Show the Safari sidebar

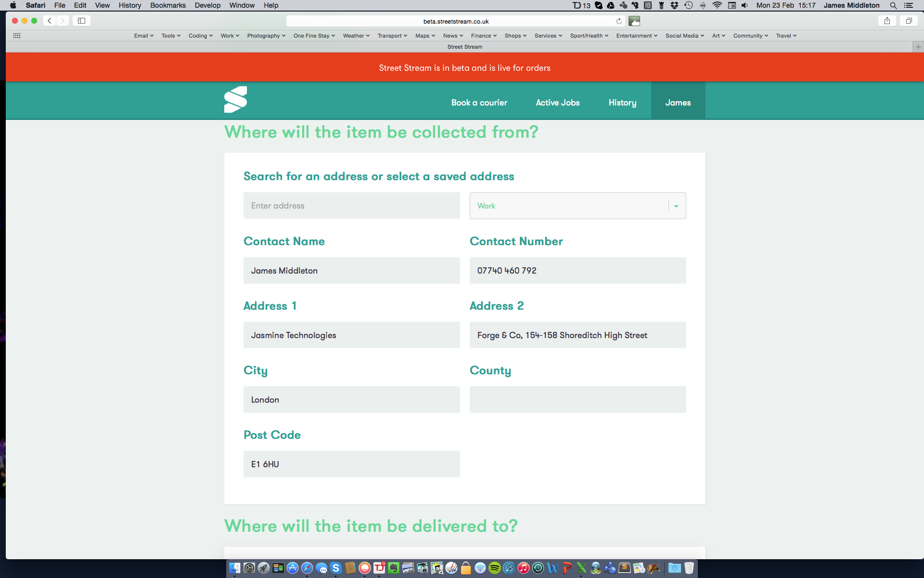tap(81, 21)
